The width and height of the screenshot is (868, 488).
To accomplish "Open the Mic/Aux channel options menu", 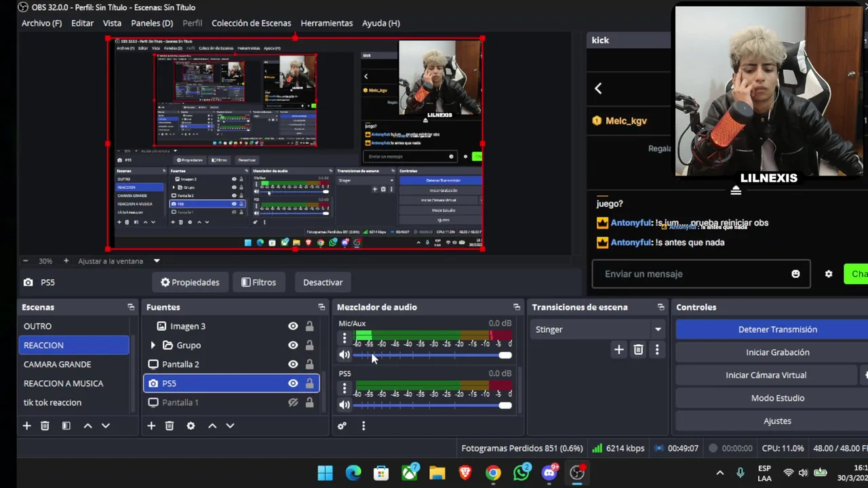I will pos(344,338).
